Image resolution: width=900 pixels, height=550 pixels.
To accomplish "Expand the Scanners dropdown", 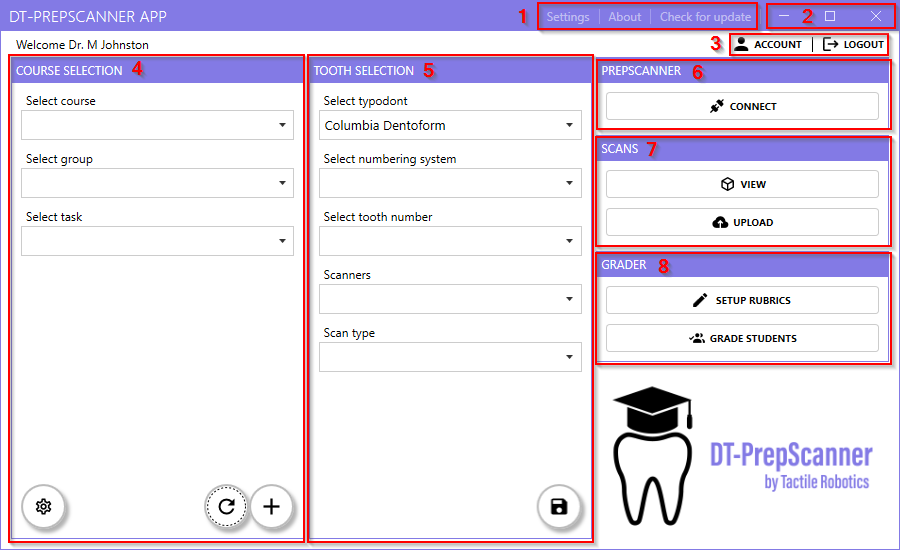I will coord(451,299).
